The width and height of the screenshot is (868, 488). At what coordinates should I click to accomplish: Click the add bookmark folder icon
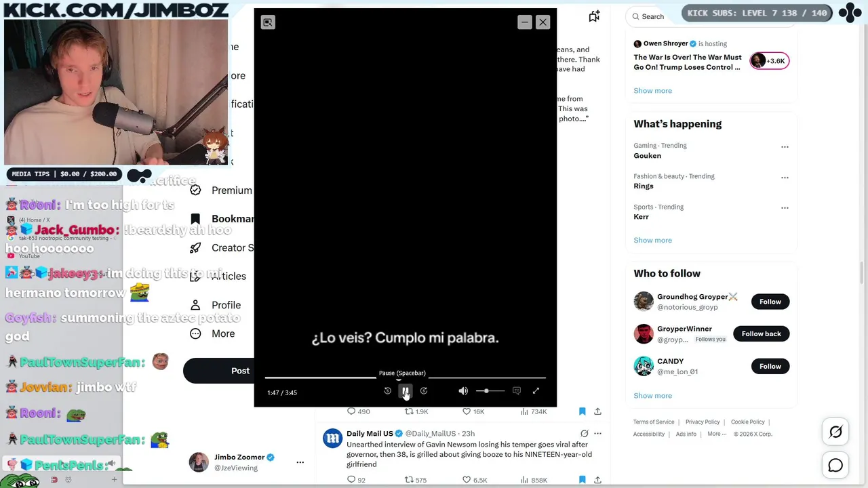[594, 16]
